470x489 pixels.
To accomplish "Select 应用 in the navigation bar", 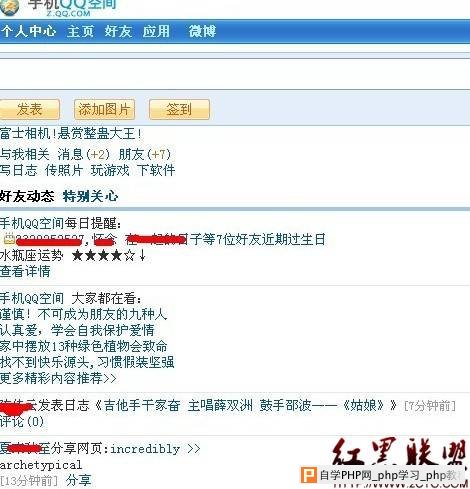I will (156, 31).
